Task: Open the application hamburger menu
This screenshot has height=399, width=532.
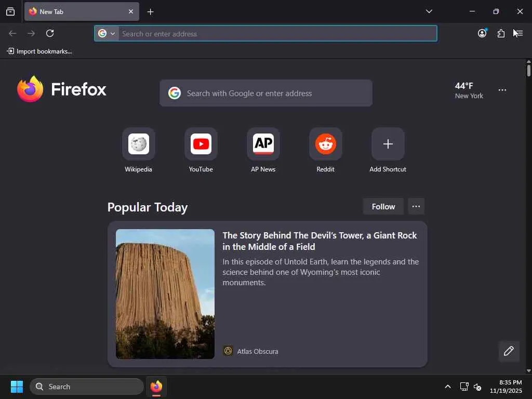Action: [x=519, y=33]
